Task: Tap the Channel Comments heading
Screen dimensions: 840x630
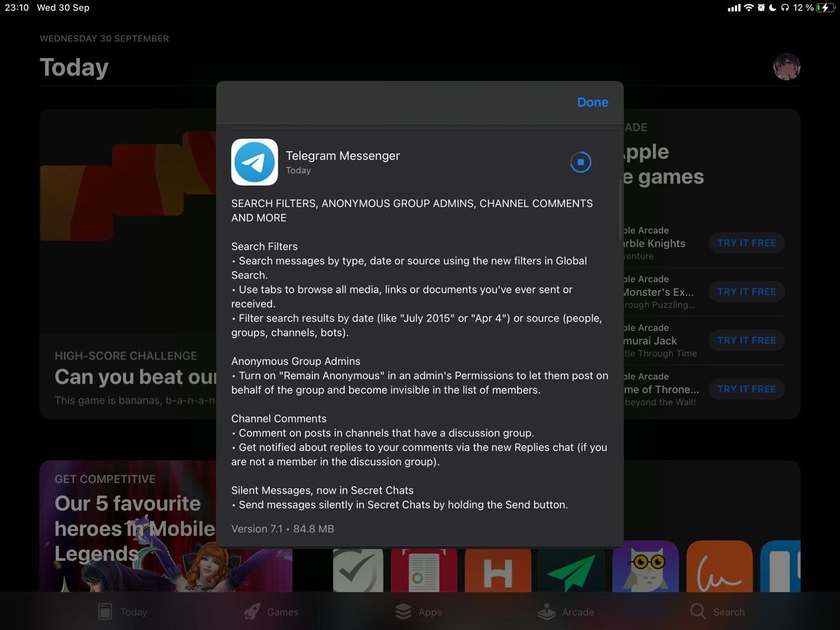Action: coord(279,419)
